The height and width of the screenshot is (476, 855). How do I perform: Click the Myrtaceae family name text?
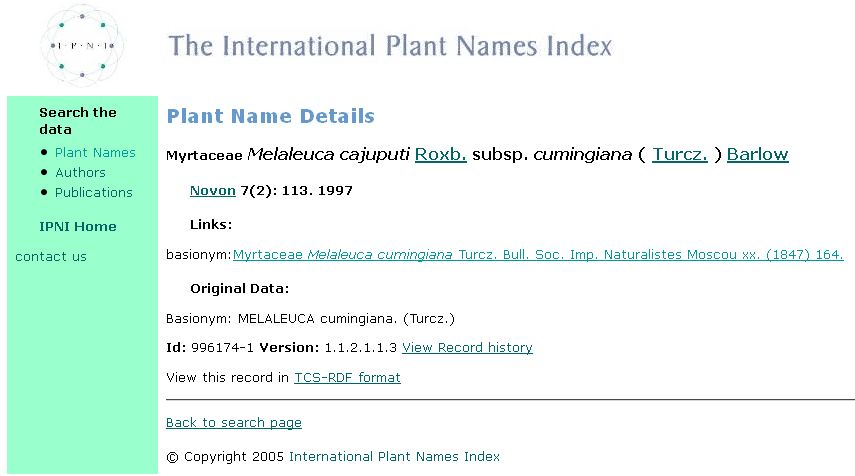click(204, 156)
